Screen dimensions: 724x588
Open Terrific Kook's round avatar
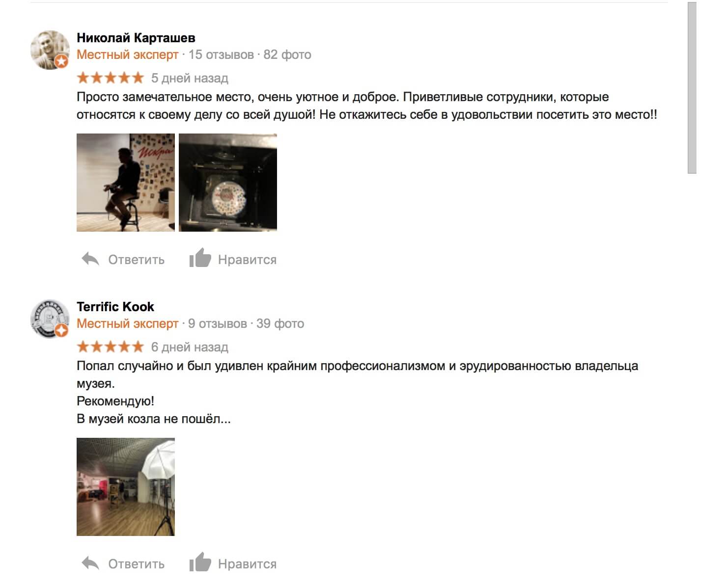pos(50,319)
